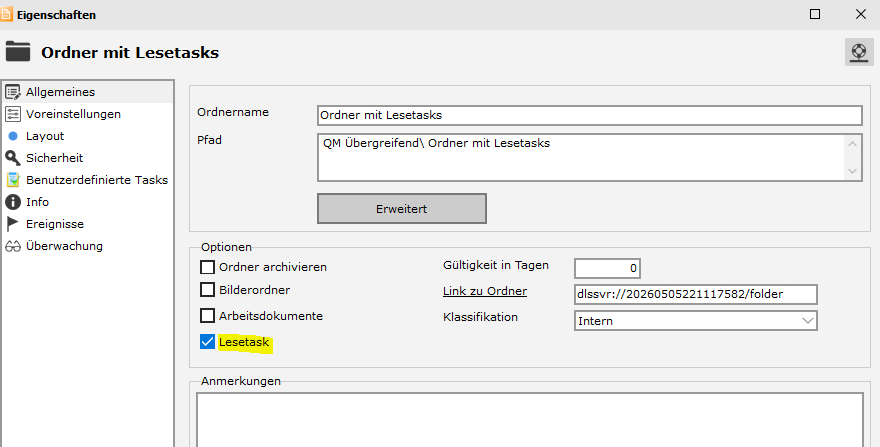This screenshot has width=880, height=447.
Task: Click the help lifebuoy icon
Action: coord(859,52)
